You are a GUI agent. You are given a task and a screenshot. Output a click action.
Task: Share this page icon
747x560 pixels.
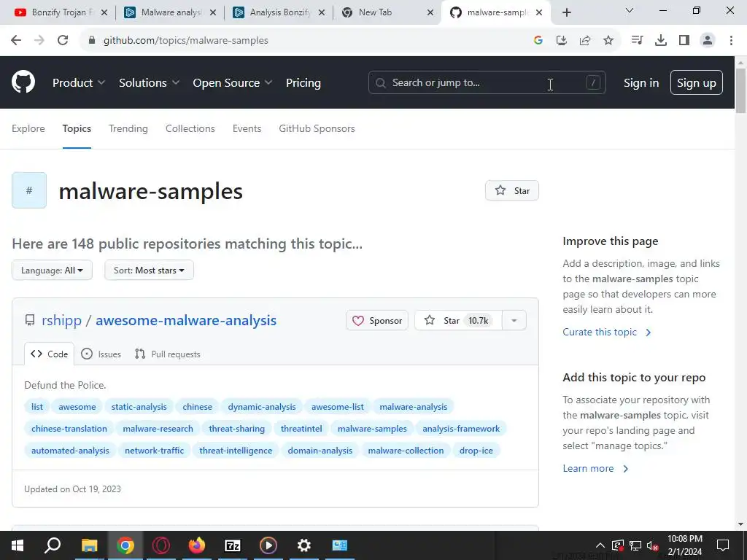point(585,41)
